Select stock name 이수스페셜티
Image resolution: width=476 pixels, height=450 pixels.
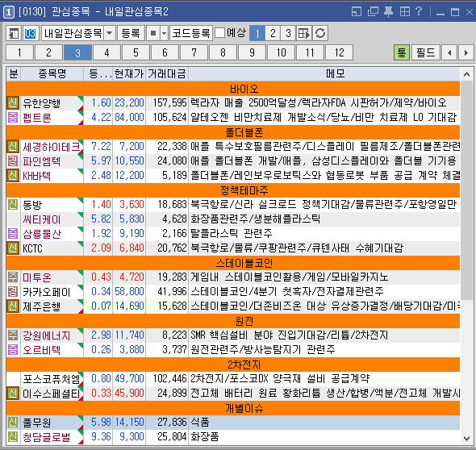(52, 394)
